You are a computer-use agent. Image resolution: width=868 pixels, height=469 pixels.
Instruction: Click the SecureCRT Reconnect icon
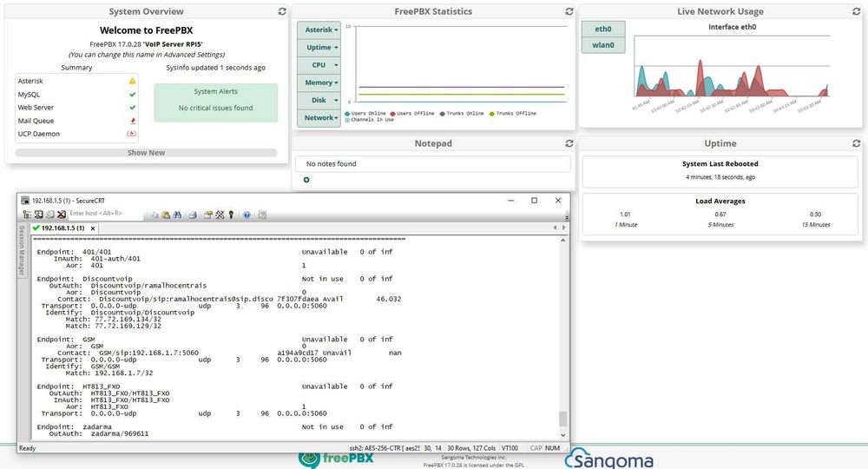click(49, 215)
